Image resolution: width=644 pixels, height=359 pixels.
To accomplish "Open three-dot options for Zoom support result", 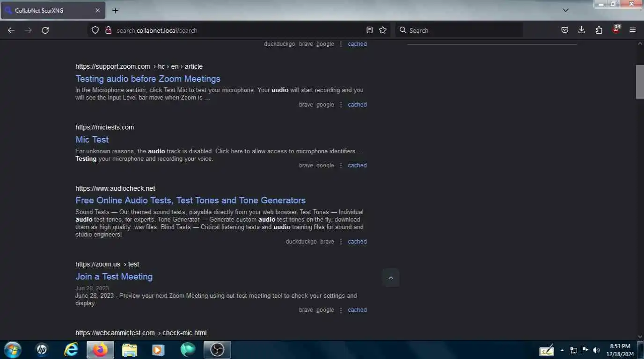I will click(x=341, y=105).
